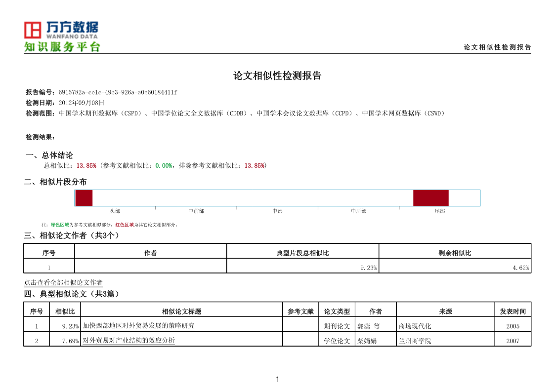Image resolution: width=555 pixels, height=392 pixels.
Task: Click the red similar segment above 尾部
Action: [x=431, y=198]
